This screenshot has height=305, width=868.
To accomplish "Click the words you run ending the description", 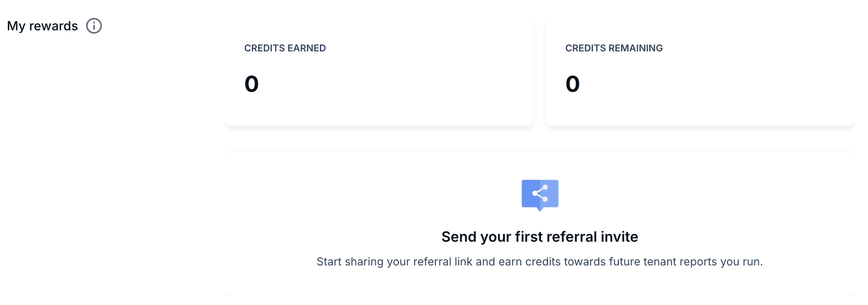I will point(740,262).
